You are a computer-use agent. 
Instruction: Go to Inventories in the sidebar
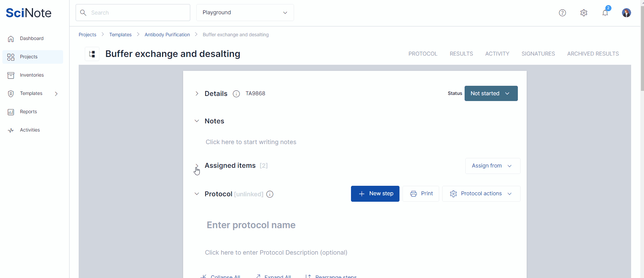(32, 75)
